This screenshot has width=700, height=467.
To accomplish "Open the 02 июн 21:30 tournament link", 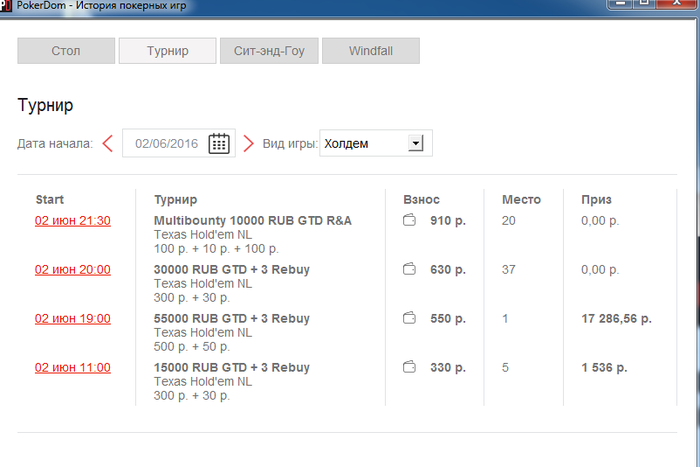I will click(73, 221).
